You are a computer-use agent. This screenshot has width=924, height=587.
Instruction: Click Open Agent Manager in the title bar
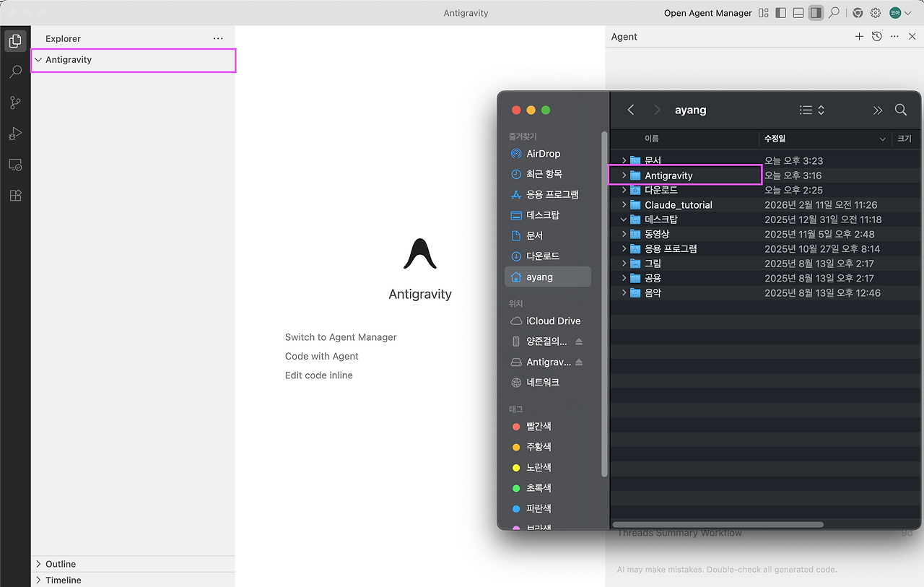coord(708,13)
